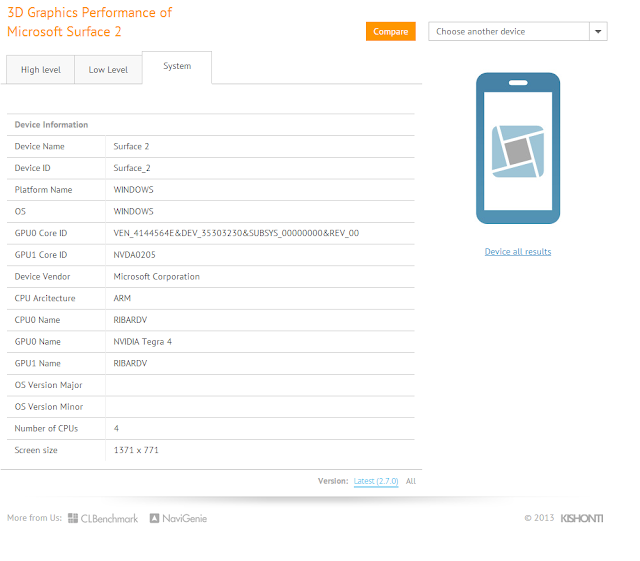This screenshot has height=561, width=640.
Task: Open the 'Choose another device' dropdown arrow
Action: coord(598,31)
